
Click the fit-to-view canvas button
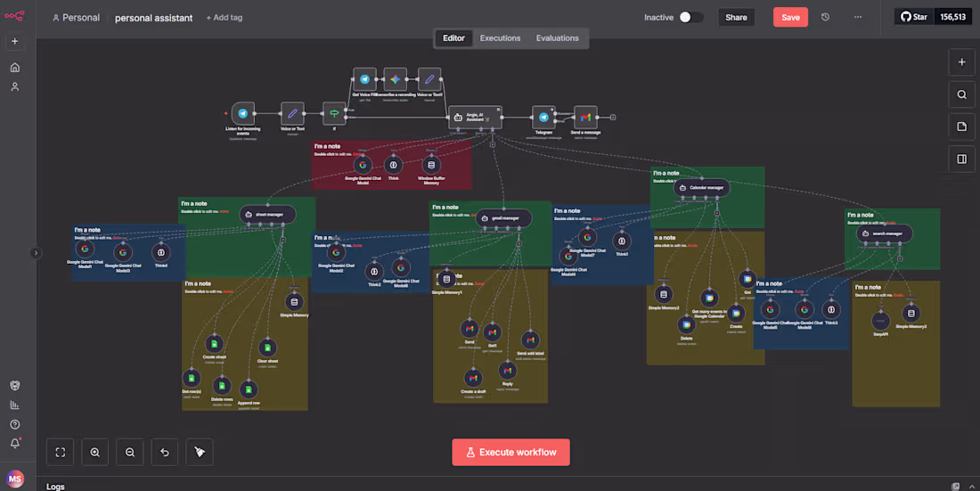click(60, 452)
